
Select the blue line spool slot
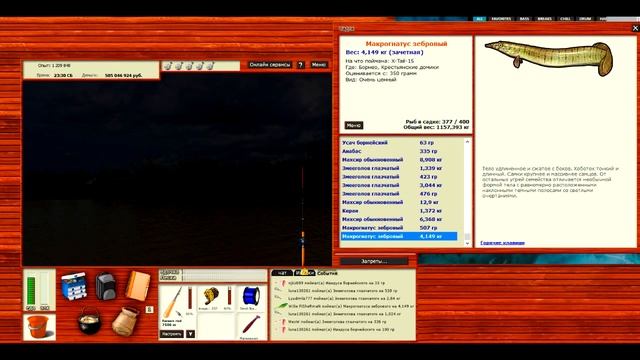coord(251,297)
